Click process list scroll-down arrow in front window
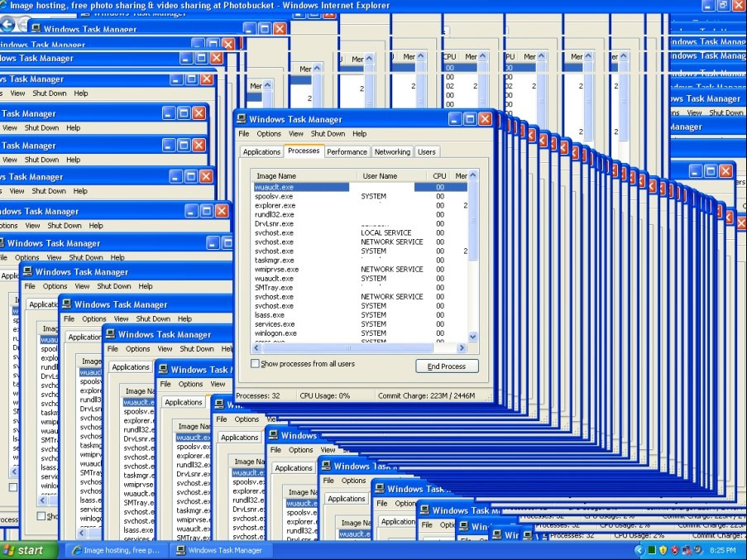The width and height of the screenshot is (747, 560). click(x=473, y=337)
